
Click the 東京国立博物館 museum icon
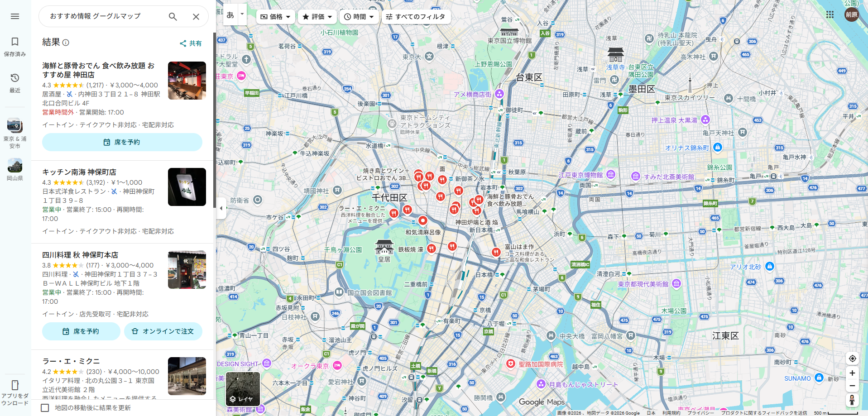[509, 32]
